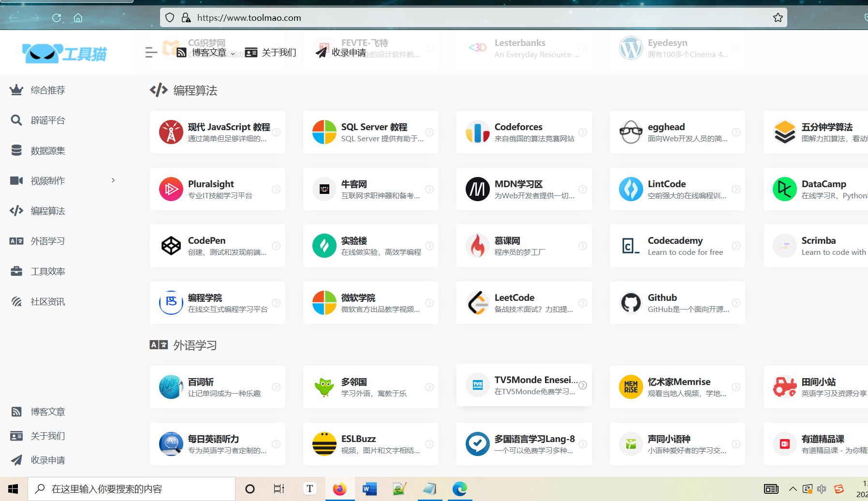Image resolution: width=868 pixels, height=501 pixels.
Task: Open the 微软学院 card
Action: (371, 303)
